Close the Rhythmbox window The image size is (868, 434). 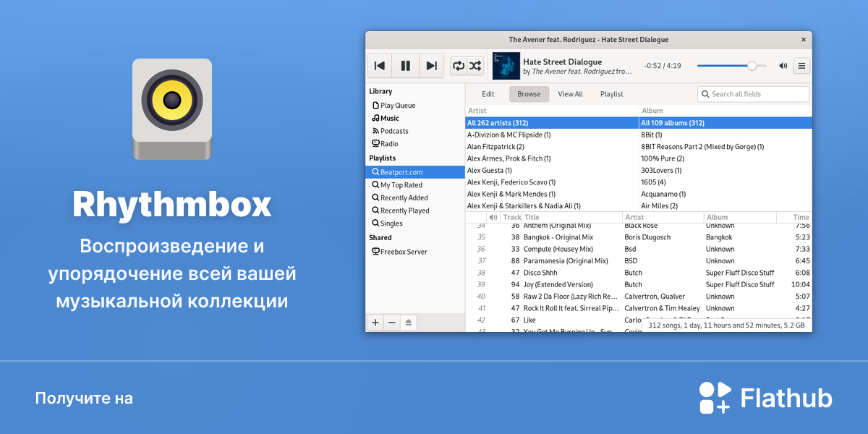pos(804,40)
